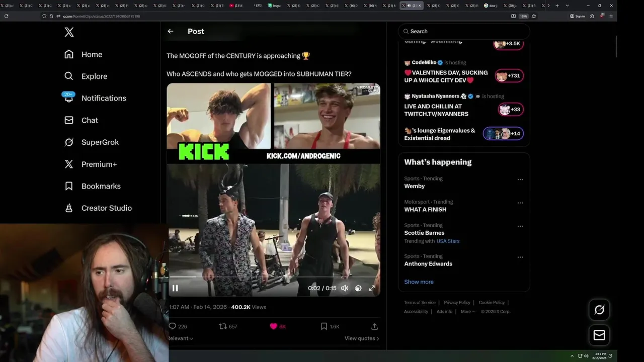Open the 226 replies comment icon
644x362 pixels.
[x=173, y=326]
